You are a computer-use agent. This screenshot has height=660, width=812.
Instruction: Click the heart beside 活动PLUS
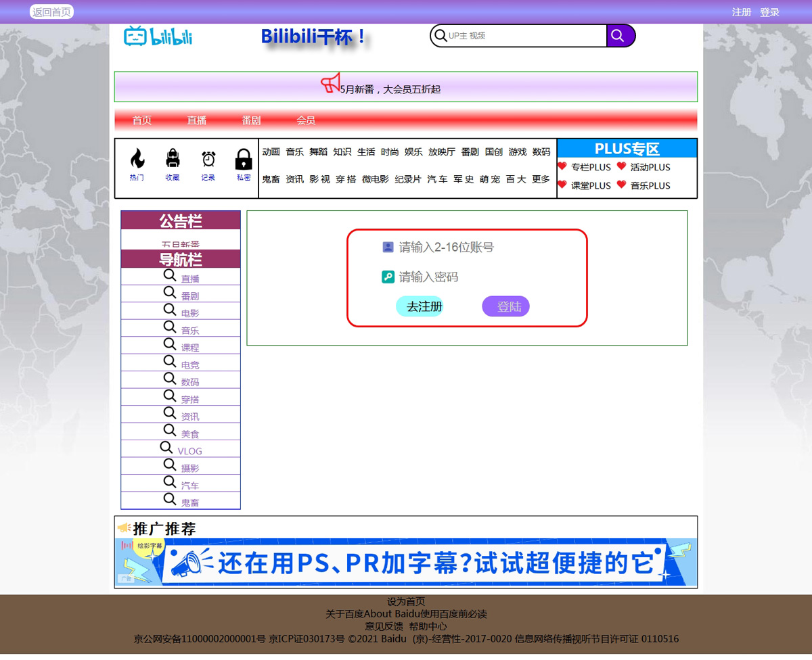click(x=621, y=166)
